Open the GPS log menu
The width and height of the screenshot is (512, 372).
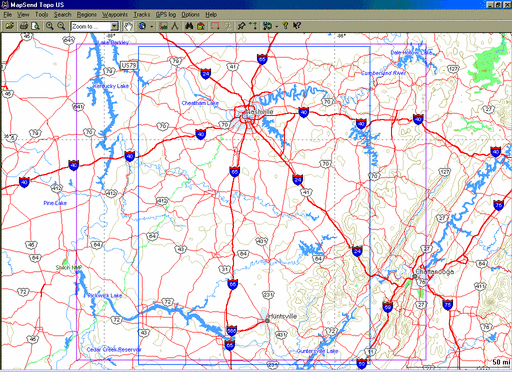click(x=166, y=15)
